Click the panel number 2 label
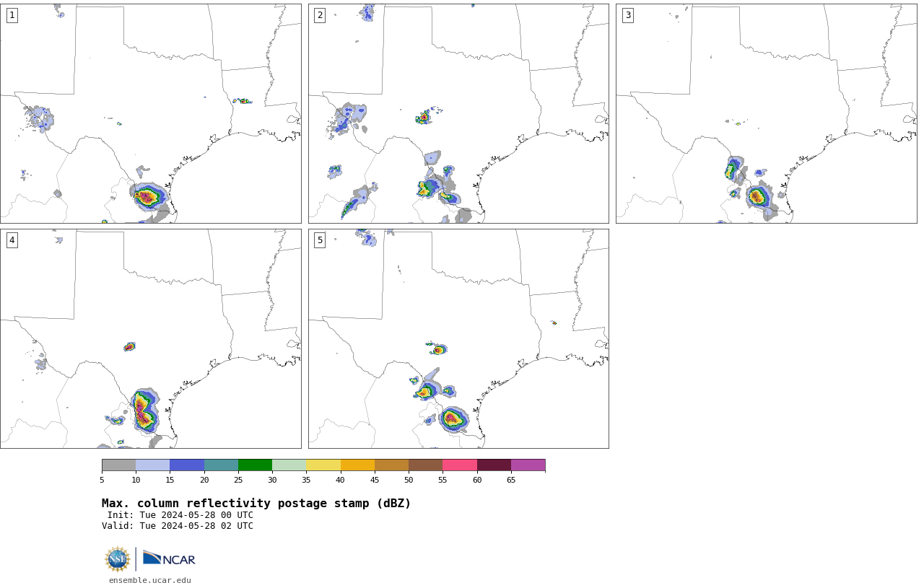924x588 pixels. click(x=320, y=15)
